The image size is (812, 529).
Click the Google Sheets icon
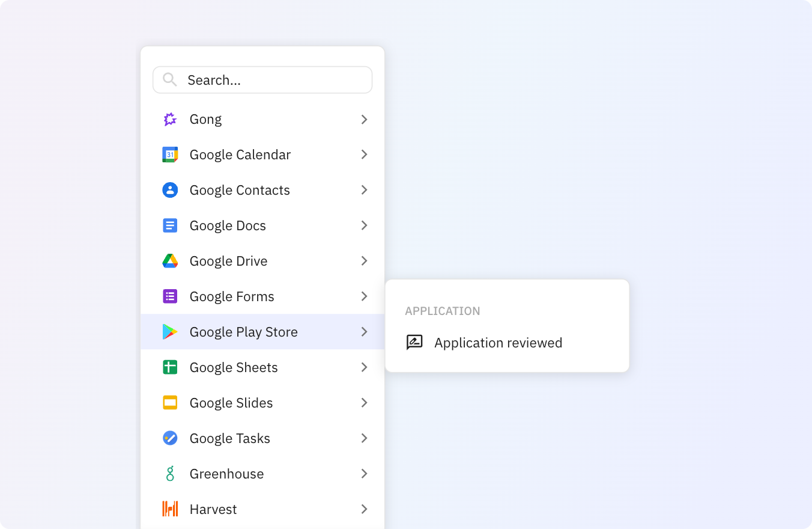[x=170, y=367]
